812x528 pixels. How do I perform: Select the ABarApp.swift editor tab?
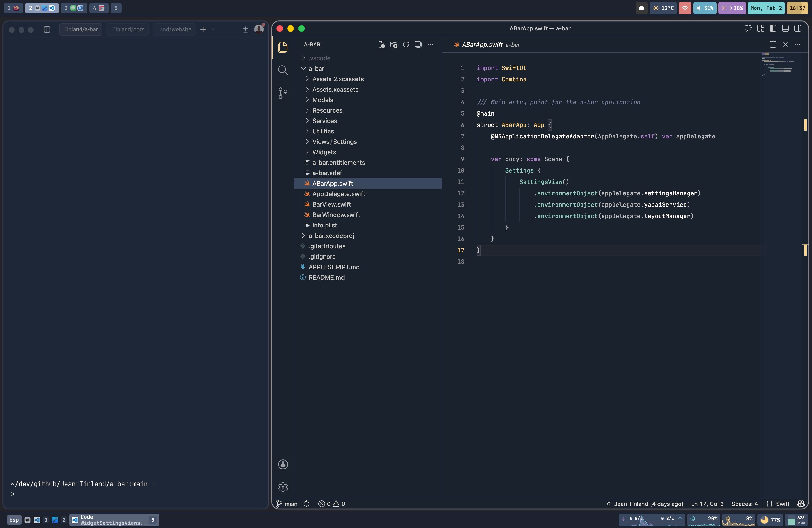tap(482, 45)
